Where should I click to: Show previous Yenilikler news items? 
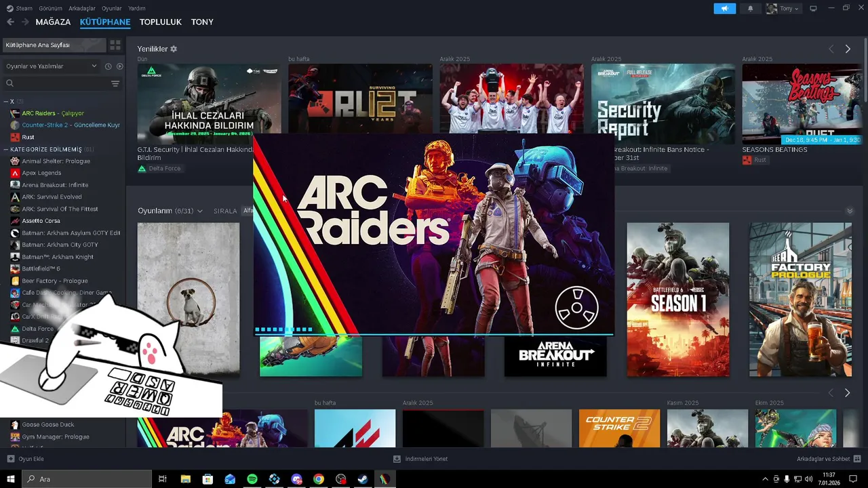pos(831,49)
